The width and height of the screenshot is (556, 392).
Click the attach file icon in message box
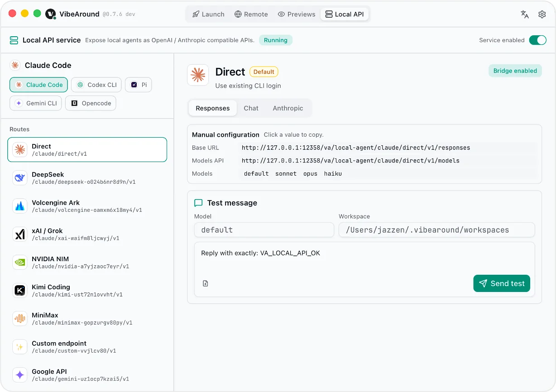coord(206,283)
